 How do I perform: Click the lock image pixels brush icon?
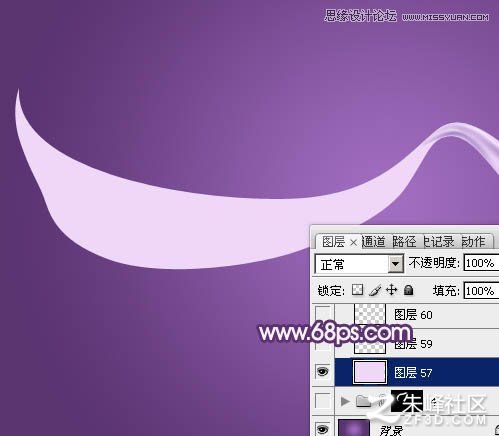(375, 290)
